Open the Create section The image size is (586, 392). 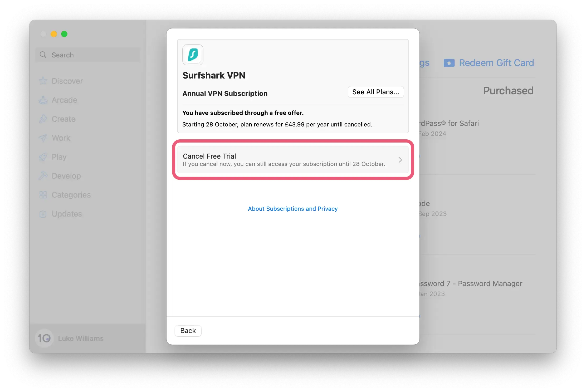click(x=64, y=119)
